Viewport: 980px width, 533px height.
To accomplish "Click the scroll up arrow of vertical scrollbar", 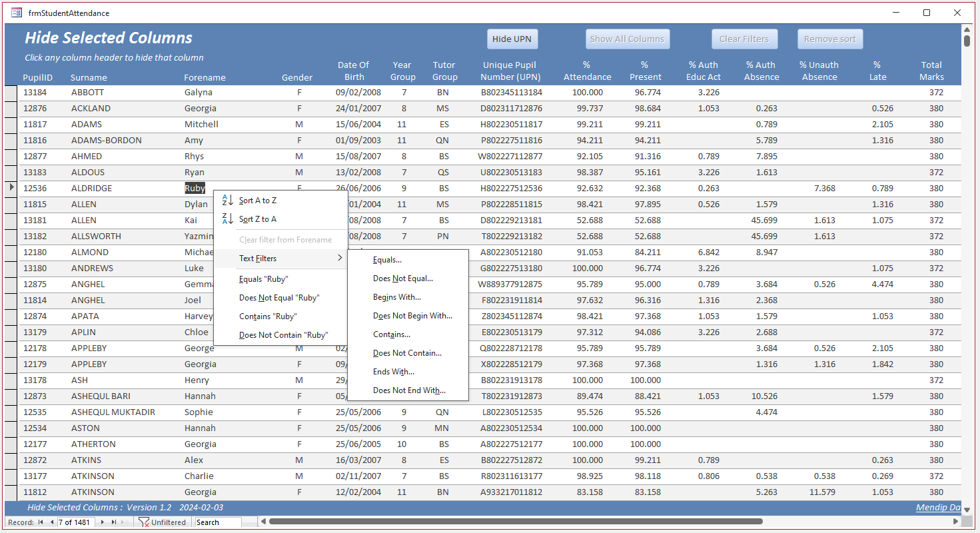I will click(967, 29).
